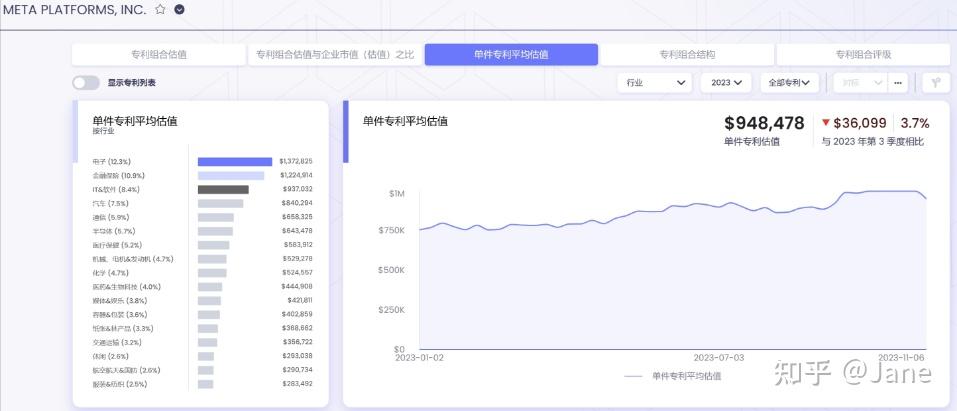Select the 容器&包装 (3.6%) row
Image resolution: width=957 pixels, height=411 pixels.
[x=203, y=315]
